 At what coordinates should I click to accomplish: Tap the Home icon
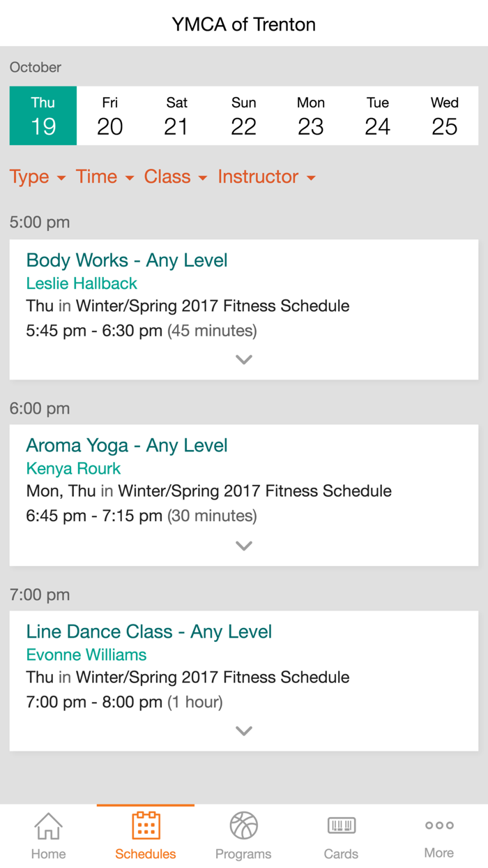[x=48, y=829]
